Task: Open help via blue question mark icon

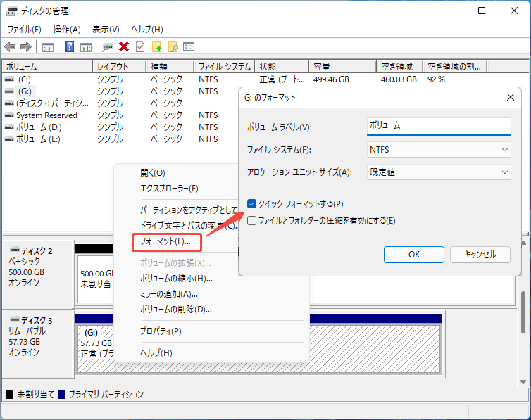Action: tap(70, 46)
